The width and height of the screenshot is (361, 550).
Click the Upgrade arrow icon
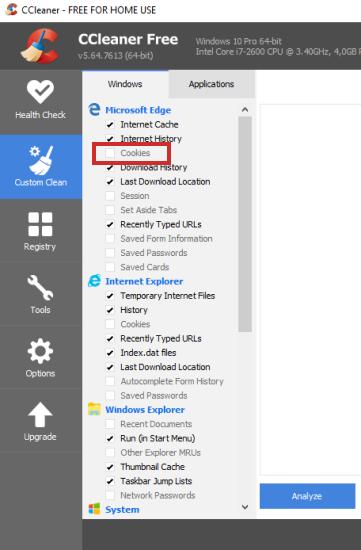pos(40,414)
